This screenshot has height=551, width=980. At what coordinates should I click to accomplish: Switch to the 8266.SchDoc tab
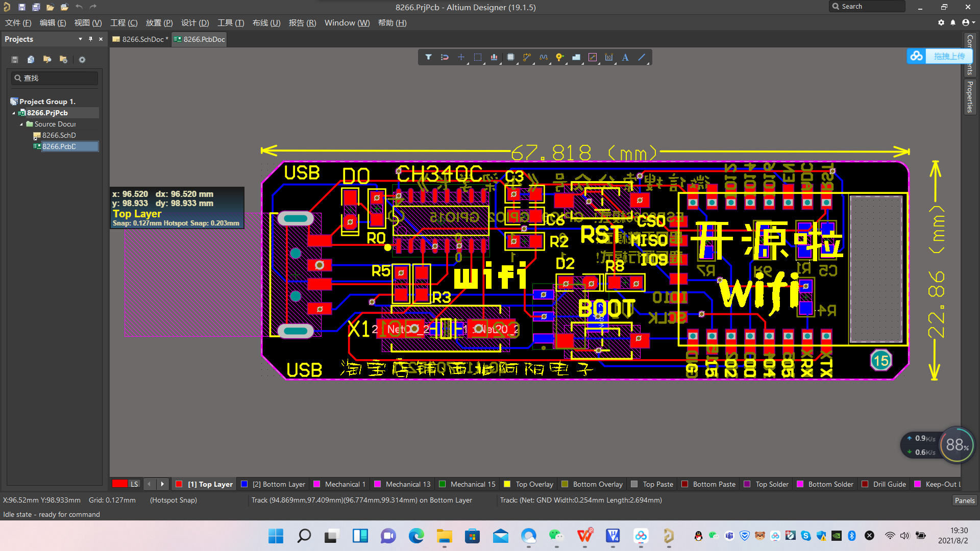point(140,39)
